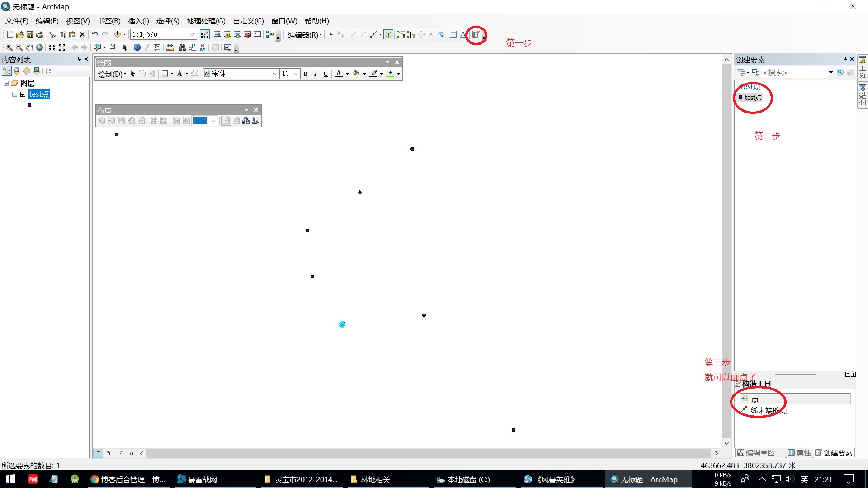This screenshot has width=868, height=488.
Task: Open the Find binoculars tool
Action: (182, 47)
